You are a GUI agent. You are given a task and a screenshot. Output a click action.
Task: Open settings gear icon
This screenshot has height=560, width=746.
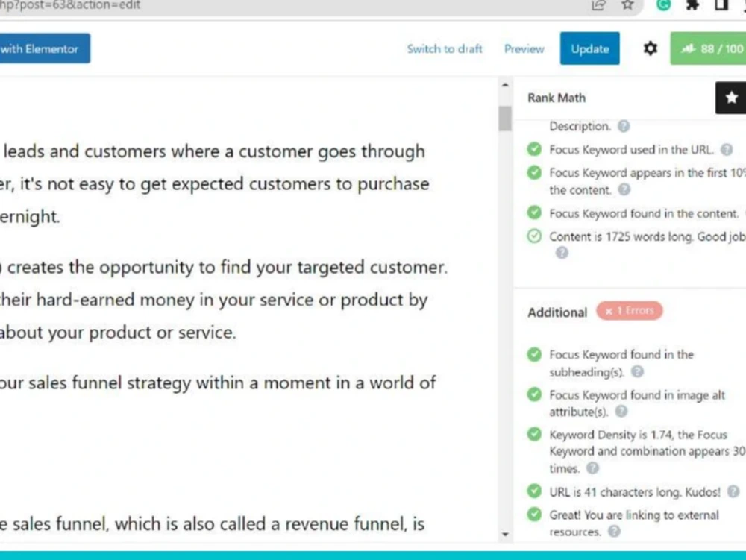[650, 48]
